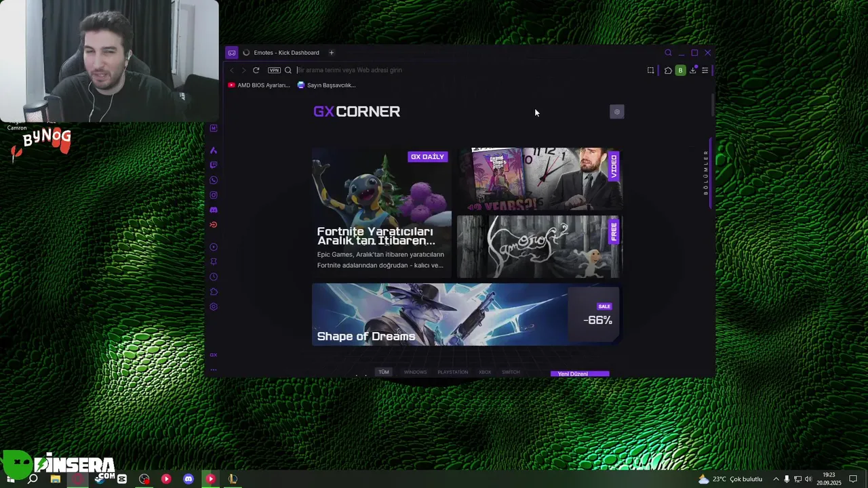Go forward with the browser forward arrow
Image resolution: width=868 pixels, height=488 pixels.
(243, 70)
